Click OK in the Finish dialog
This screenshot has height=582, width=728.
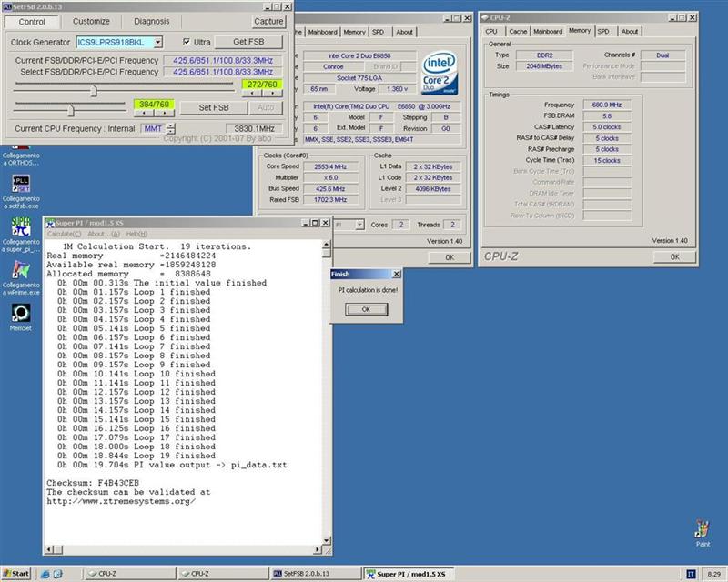(366, 309)
